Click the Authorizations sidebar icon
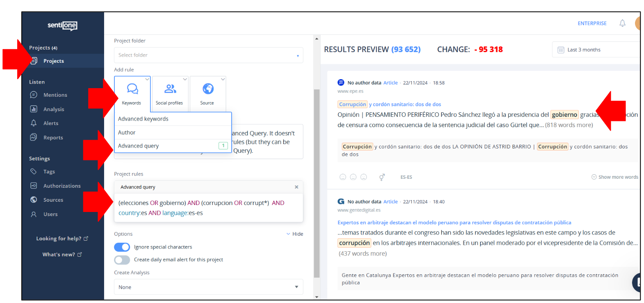644x303 pixels. (34, 186)
